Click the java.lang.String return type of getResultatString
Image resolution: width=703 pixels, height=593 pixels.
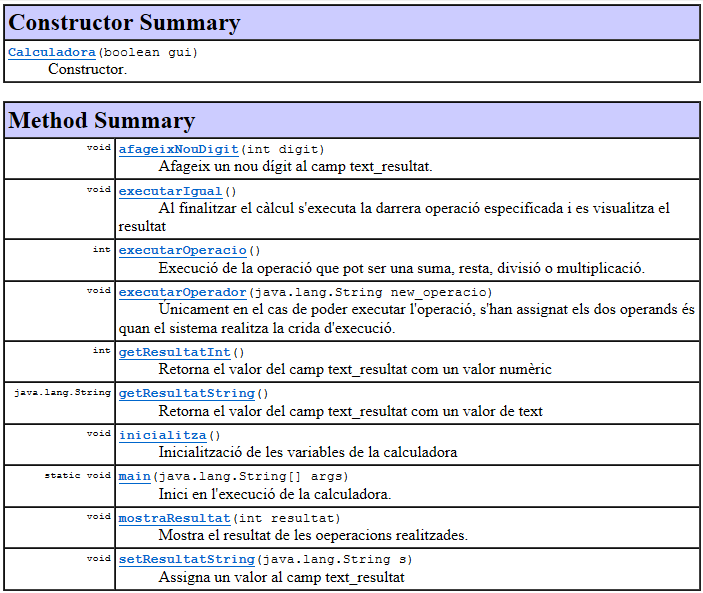point(61,393)
